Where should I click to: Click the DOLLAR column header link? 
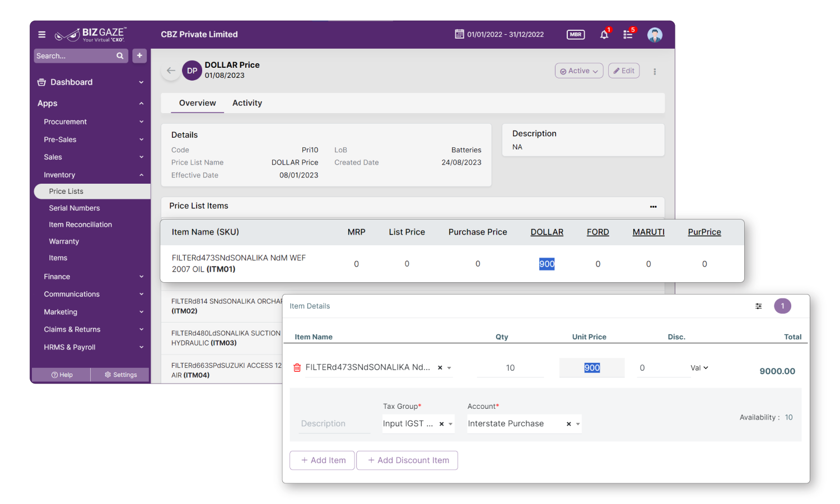[x=547, y=232]
